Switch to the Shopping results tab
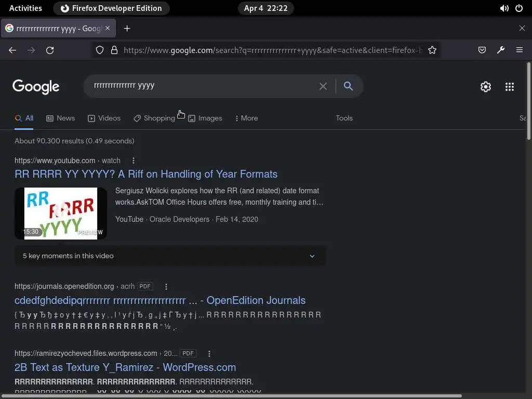 (x=154, y=118)
